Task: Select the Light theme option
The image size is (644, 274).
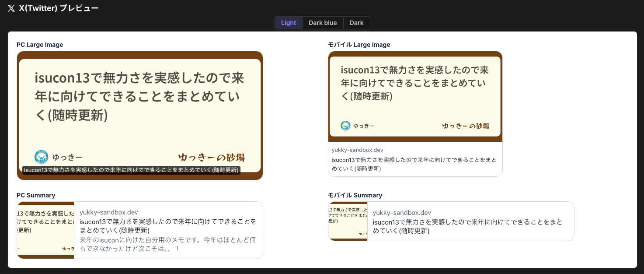Action: point(289,23)
